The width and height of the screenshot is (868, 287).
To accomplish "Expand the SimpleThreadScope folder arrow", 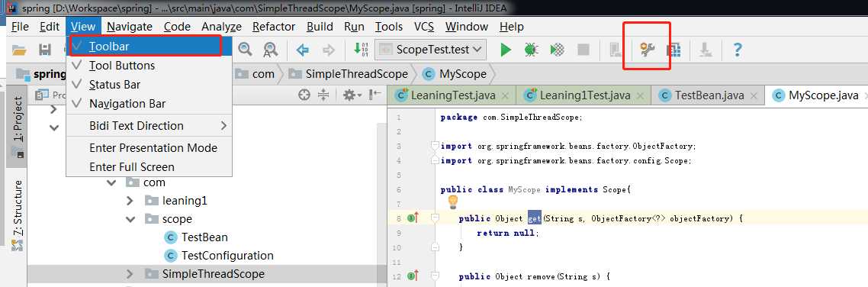I will [130, 274].
